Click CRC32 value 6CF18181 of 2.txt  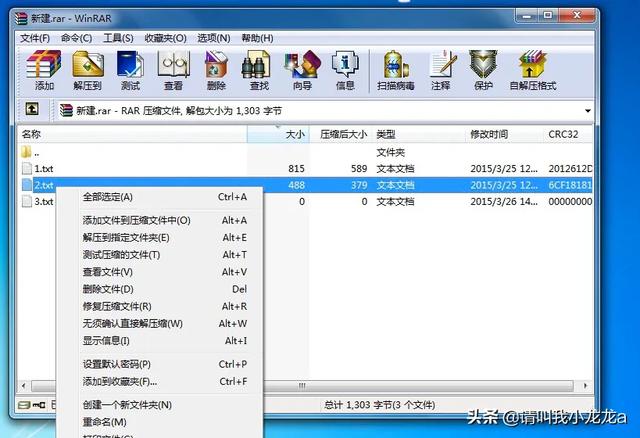(570, 185)
